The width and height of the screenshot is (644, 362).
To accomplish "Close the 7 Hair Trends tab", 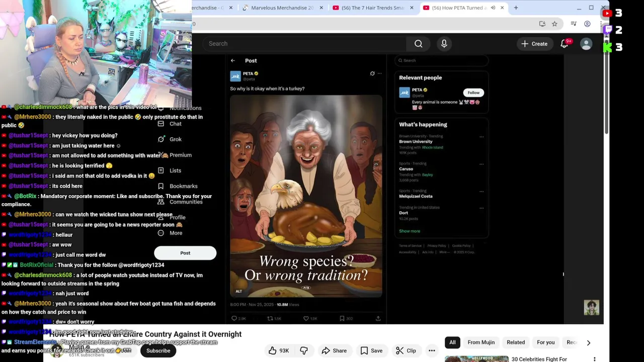I will click(412, 8).
